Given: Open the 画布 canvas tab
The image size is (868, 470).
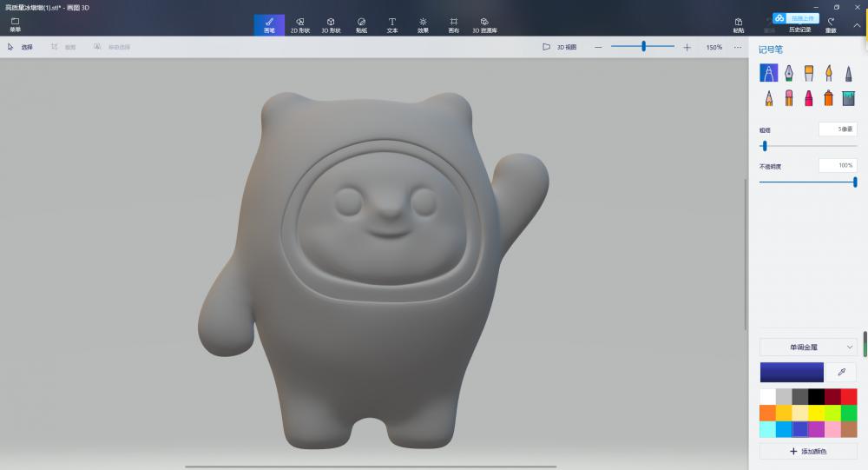Looking at the screenshot, I should click(x=453, y=25).
